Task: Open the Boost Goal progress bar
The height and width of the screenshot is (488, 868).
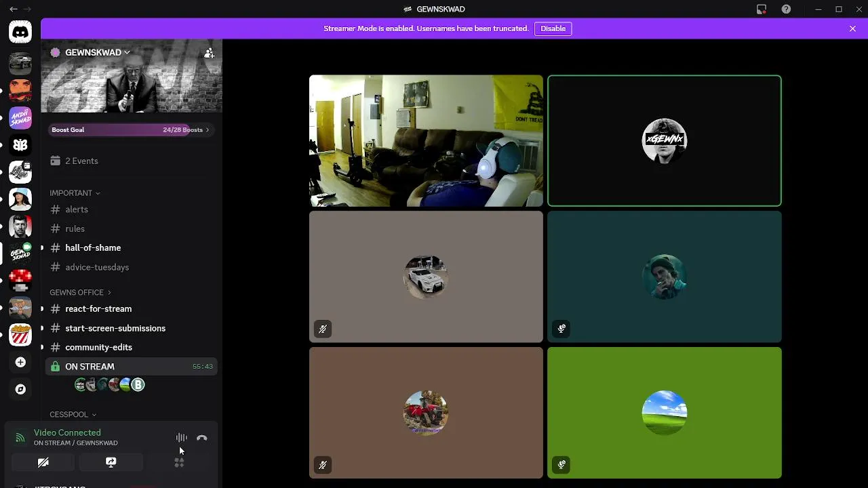Action: pos(131,129)
